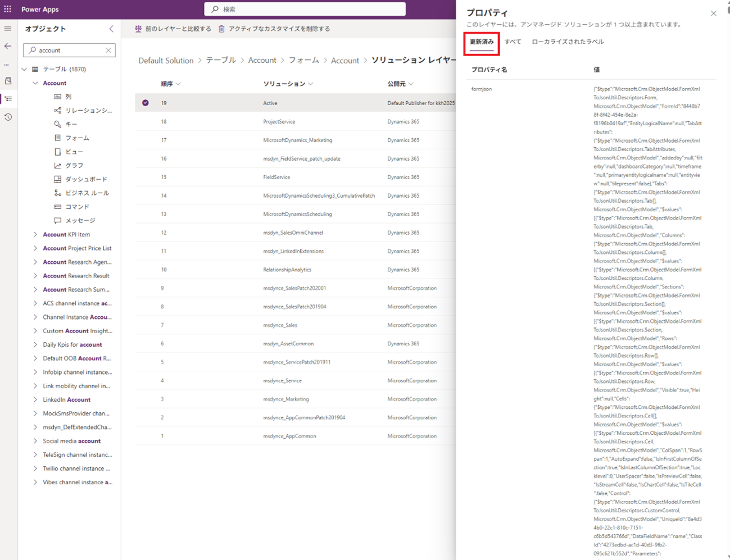Switch to the すべて tab
Viewport: 730px width, 560px height.
pyautogui.click(x=513, y=42)
